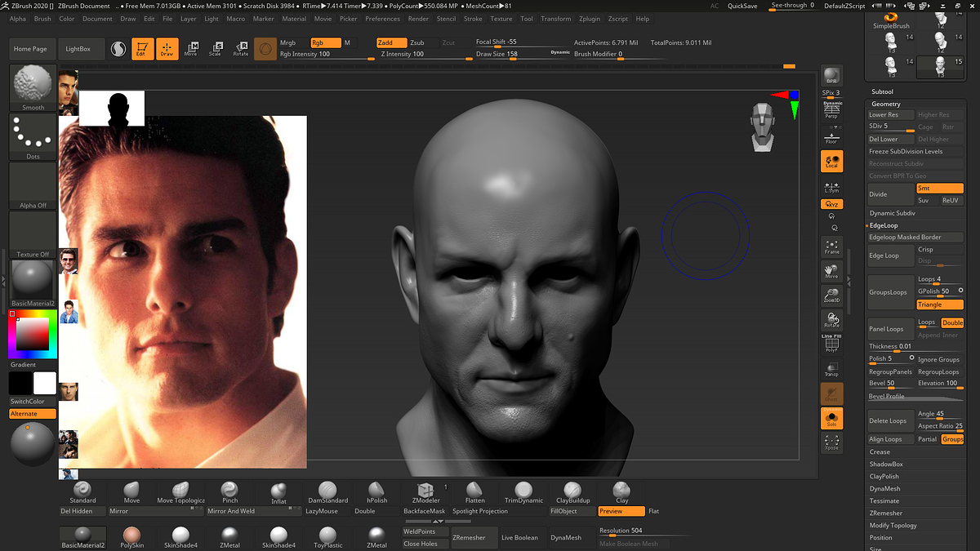This screenshot has width=980, height=551.
Task: Click the LightBox button
Action: point(79,49)
